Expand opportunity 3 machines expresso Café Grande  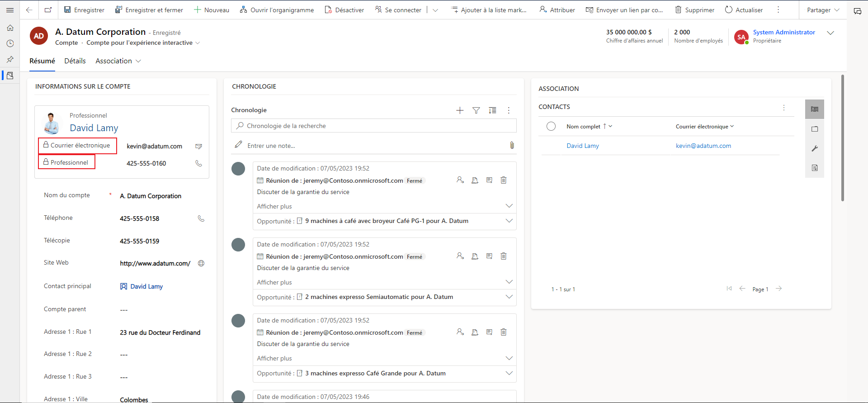509,373
